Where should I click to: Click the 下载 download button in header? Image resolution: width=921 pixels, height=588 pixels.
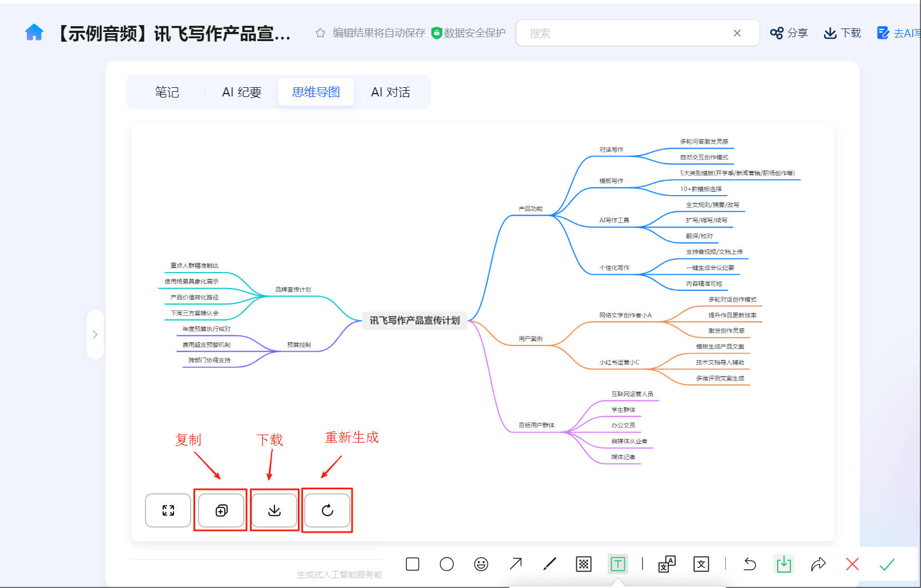click(842, 33)
